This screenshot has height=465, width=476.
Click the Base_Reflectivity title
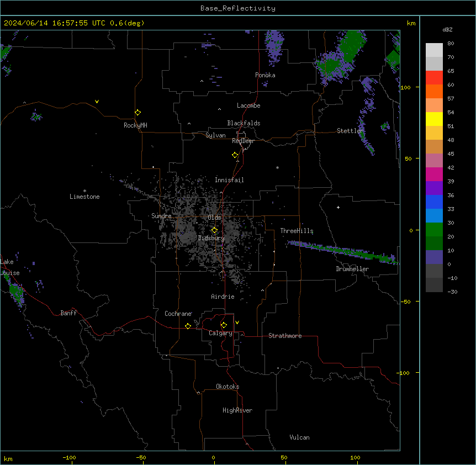click(x=238, y=8)
